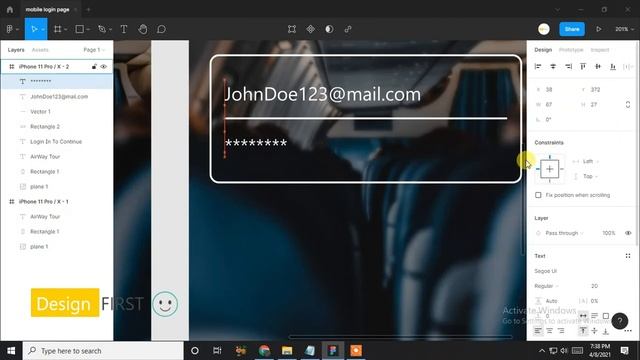640x360 pixels.
Task: Set text resizing to auto height
Action: click(x=595, y=316)
